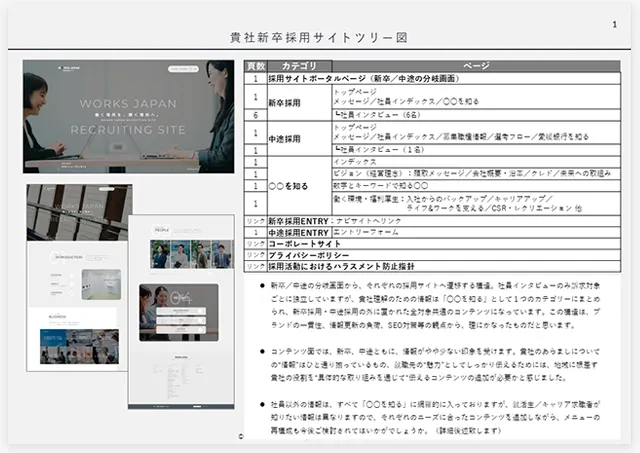The image size is (640, 453).
Task: Open the page screenshot with PEOPLE section
Action: 181,311
